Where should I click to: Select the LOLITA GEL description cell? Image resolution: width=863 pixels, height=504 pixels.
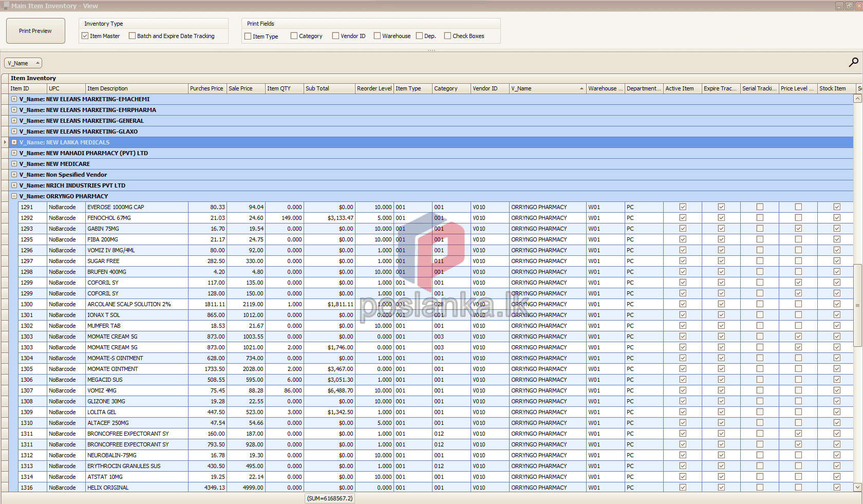[x=137, y=412]
